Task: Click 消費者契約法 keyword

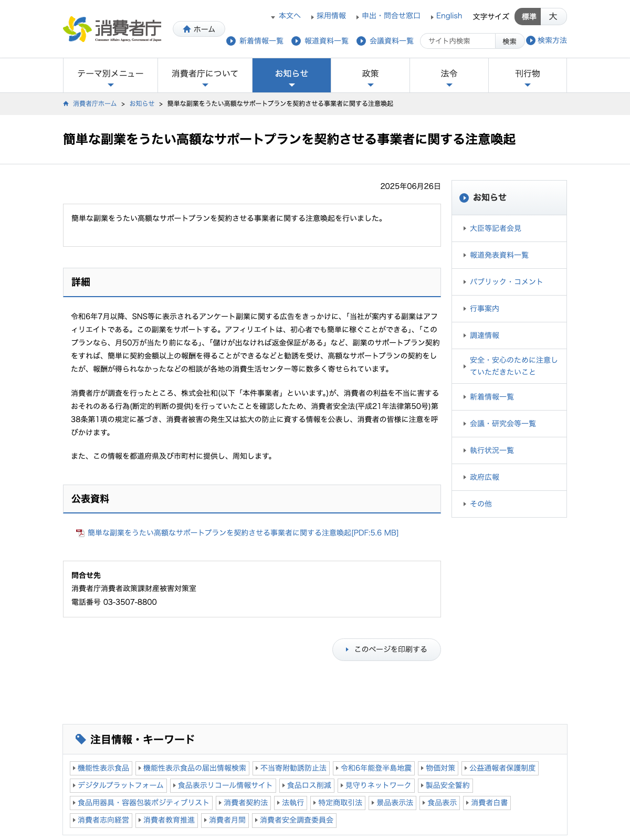Action: click(x=243, y=803)
